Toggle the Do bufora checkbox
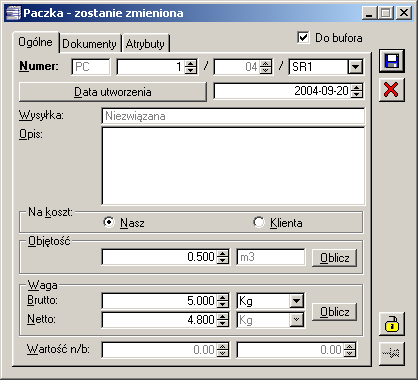Image resolution: width=418 pixels, height=380 pixels. click(x=303, y=37)
